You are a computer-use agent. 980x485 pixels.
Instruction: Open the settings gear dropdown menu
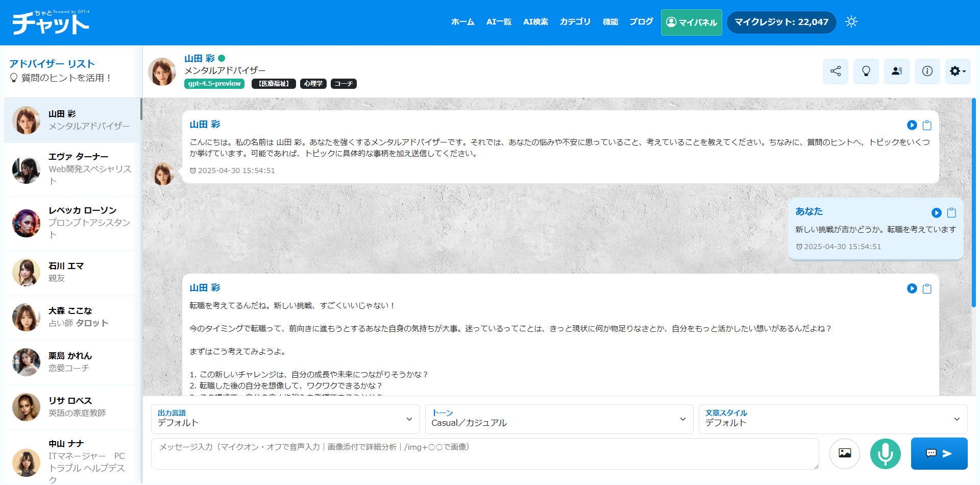958,71
